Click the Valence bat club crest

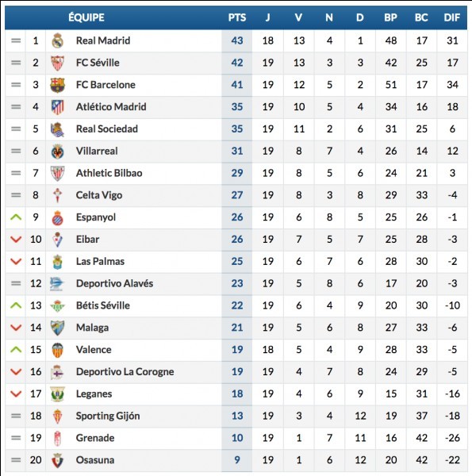[x=57, y=350]
